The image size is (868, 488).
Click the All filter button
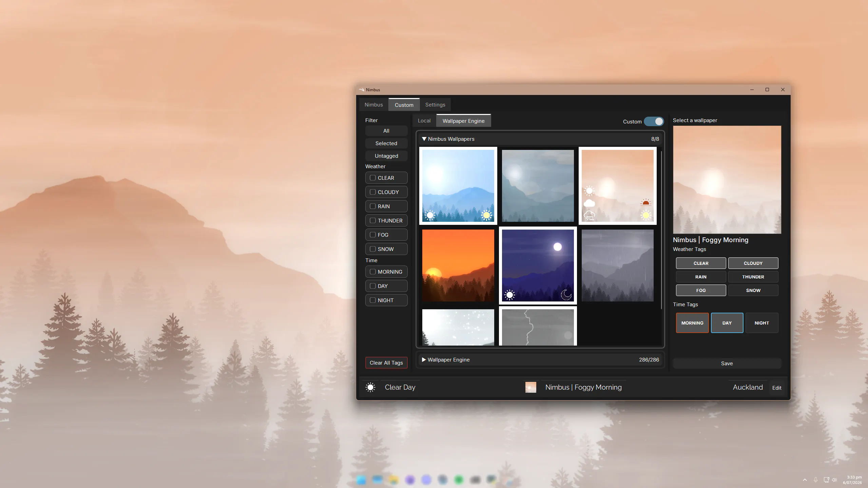coord(386,131)
